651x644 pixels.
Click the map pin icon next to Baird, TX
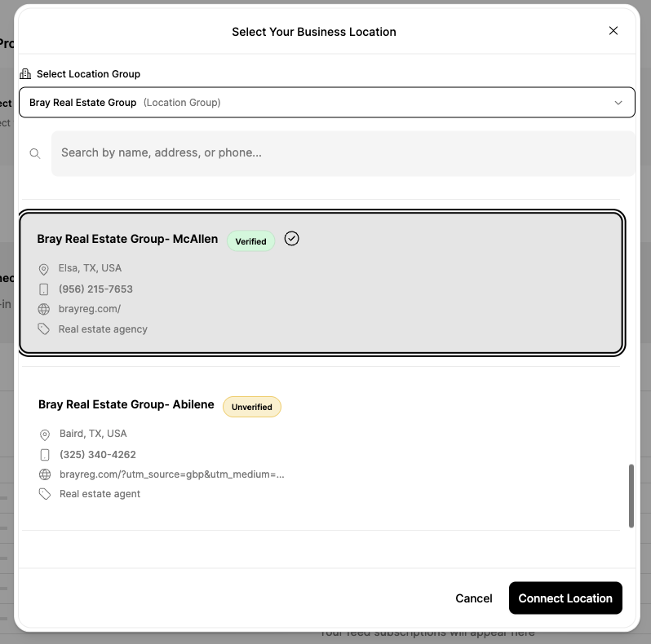pyautogui.click(x=45, y=434)
